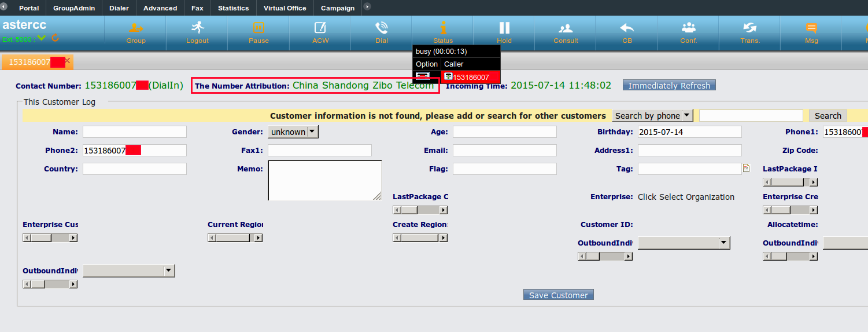Put the call on Hold
The image size is (868, 333).
(504, 28)
